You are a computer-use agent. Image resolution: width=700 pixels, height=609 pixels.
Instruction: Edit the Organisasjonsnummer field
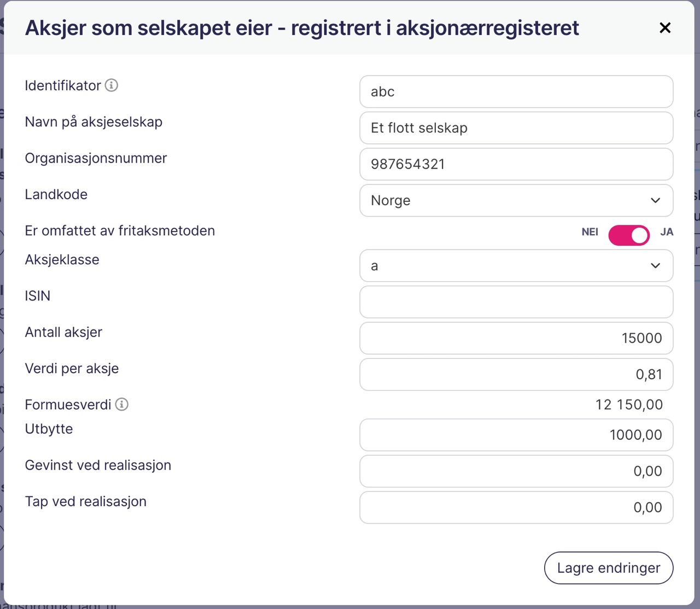point(516,164)
